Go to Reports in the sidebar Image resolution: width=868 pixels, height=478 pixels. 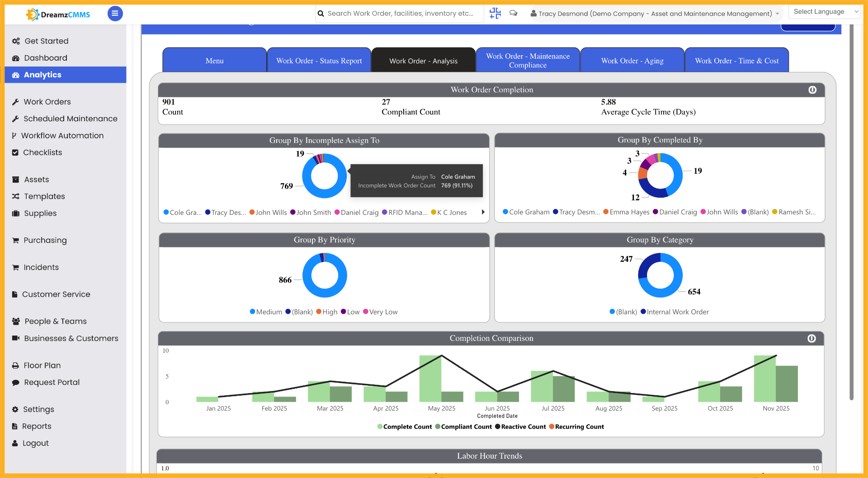coord(37,426)
